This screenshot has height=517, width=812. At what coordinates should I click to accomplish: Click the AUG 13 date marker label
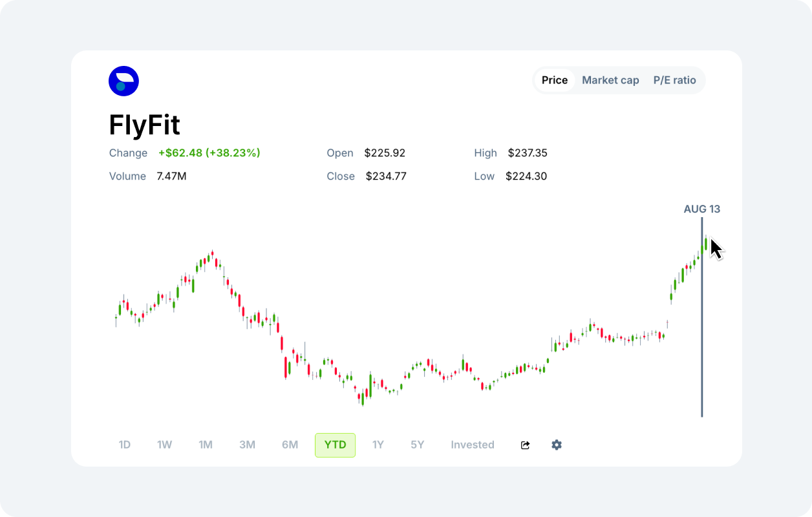[x=701, y=209]
